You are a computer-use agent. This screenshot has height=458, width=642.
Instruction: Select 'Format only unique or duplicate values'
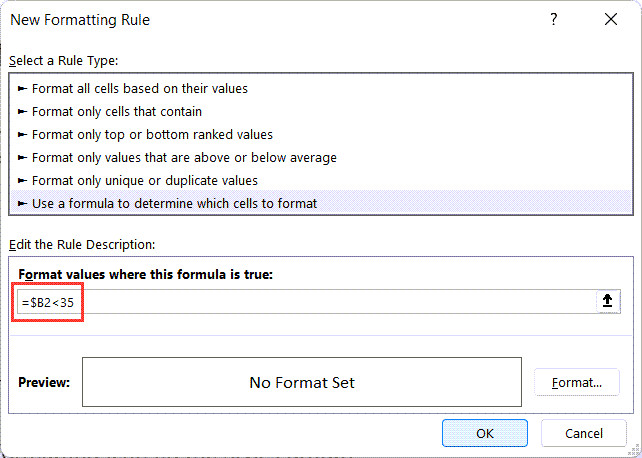coord(145,181)
